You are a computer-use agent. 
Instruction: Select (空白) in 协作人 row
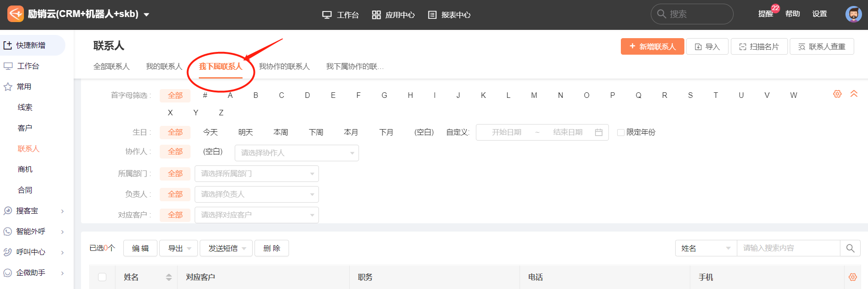point(213,151)
